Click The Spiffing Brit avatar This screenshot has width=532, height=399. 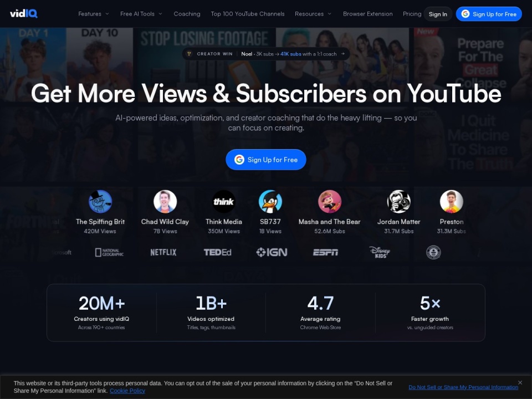tap(100, 202)
